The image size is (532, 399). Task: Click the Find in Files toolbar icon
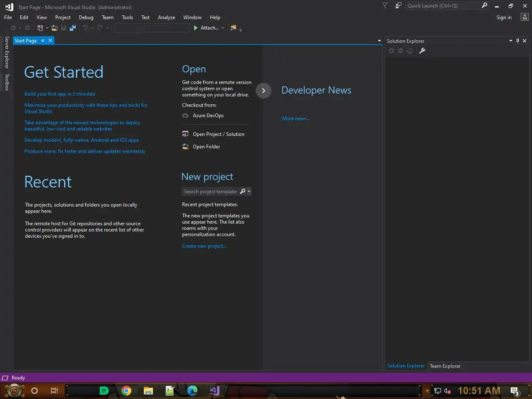click(233, 28)
